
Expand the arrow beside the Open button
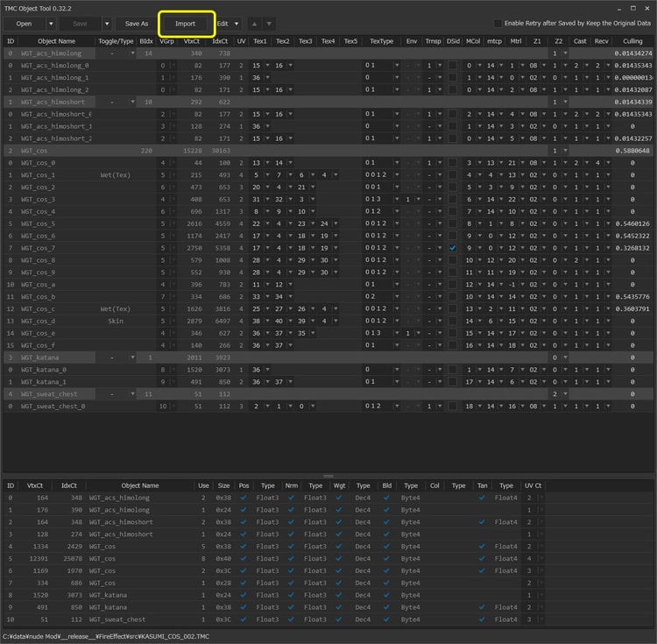(x=51, y=24)
